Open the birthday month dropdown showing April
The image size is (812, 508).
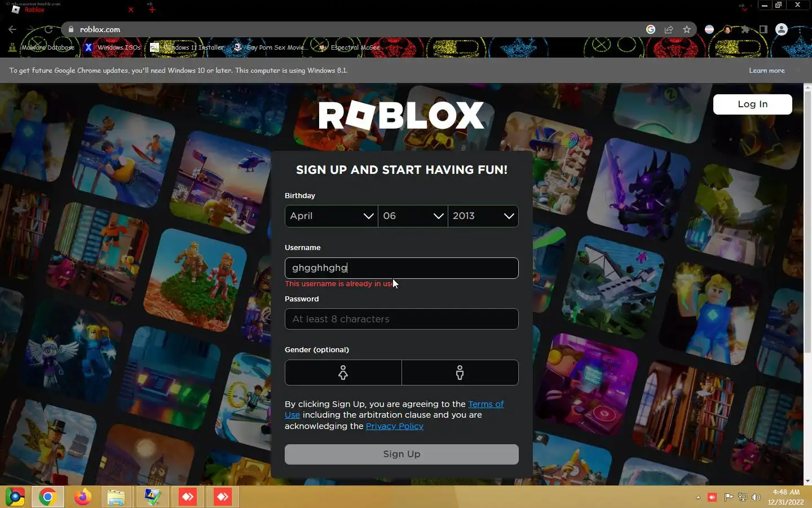(x=331, y=216)
